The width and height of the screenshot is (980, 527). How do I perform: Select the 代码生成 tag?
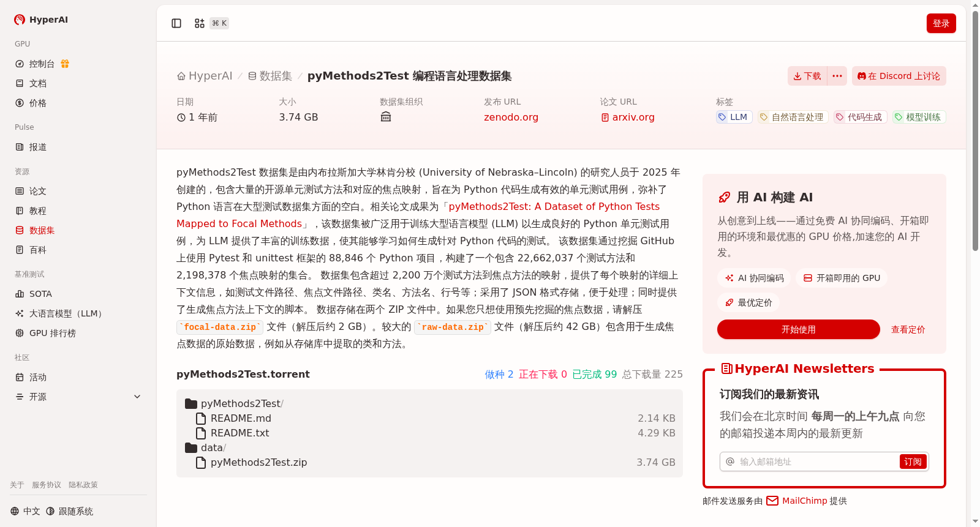tap(861, 117)
